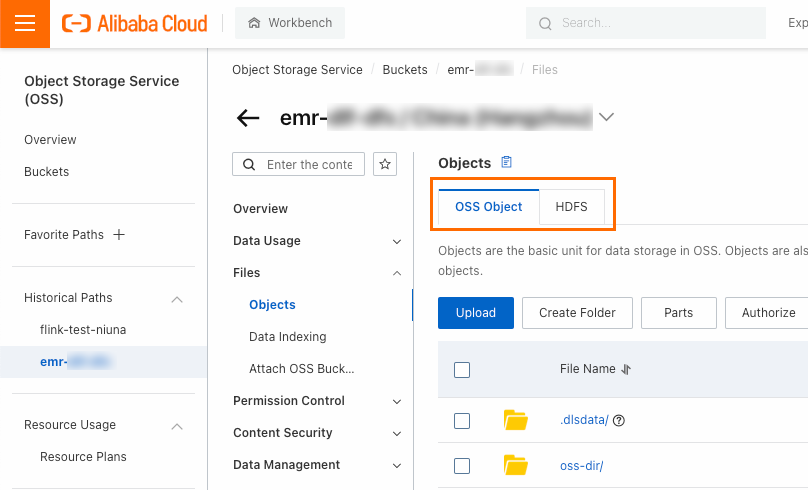Click the document icon beside Objects heading

(507, 162)
